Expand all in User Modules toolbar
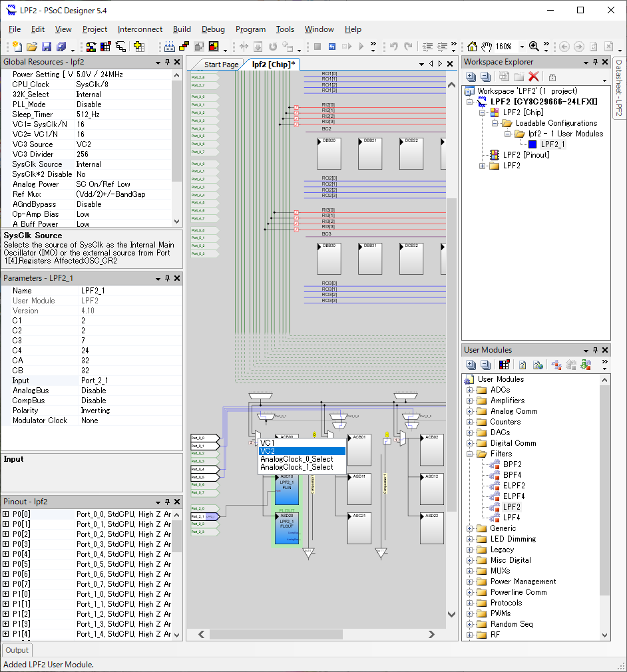The width and height of the screenshot is (627, 672). coord(471,365)
